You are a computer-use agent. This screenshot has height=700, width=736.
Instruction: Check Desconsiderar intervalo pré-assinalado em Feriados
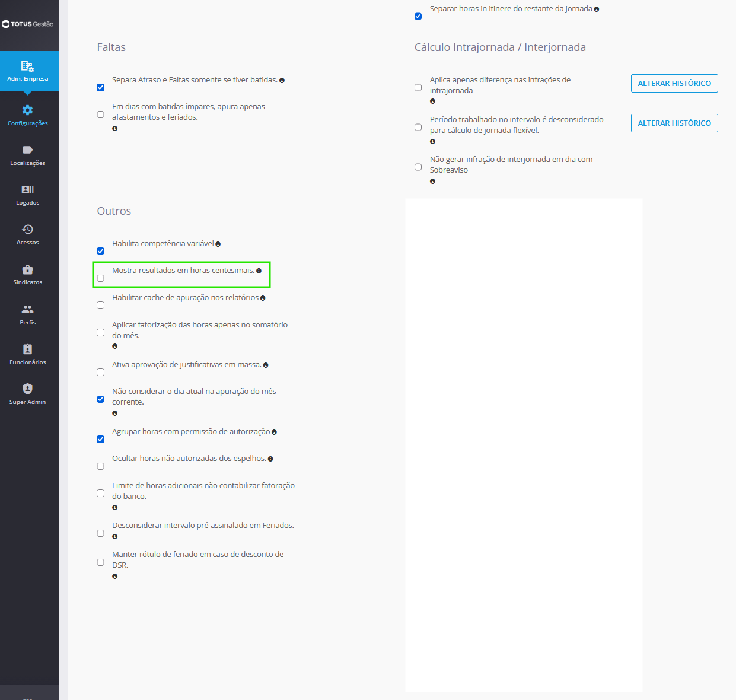click(101, 533)
